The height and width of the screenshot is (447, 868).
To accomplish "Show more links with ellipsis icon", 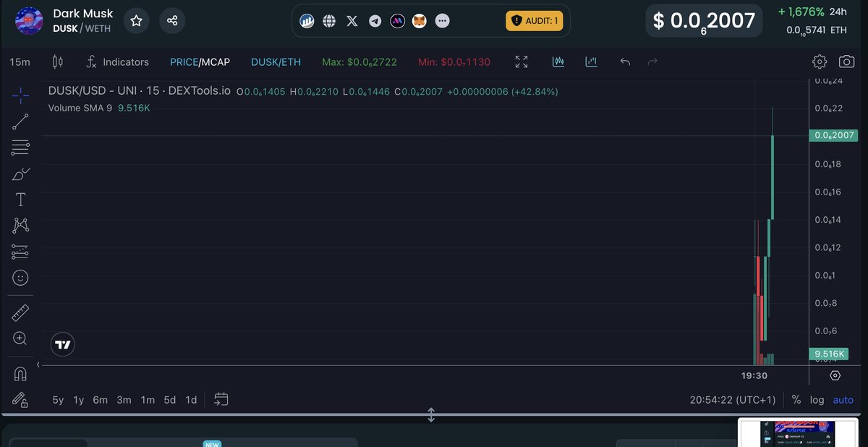I will (442, 21).
